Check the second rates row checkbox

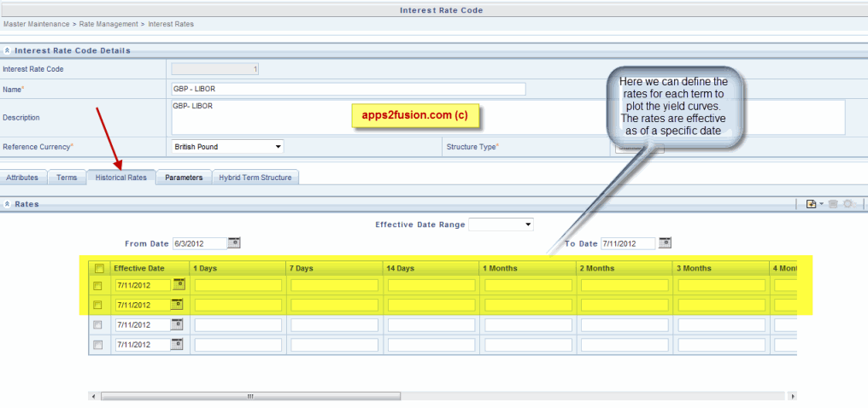97,305
